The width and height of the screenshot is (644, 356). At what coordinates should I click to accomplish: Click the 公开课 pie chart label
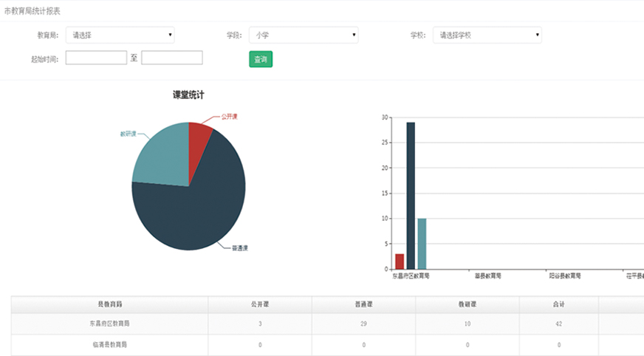click(229, 117)
